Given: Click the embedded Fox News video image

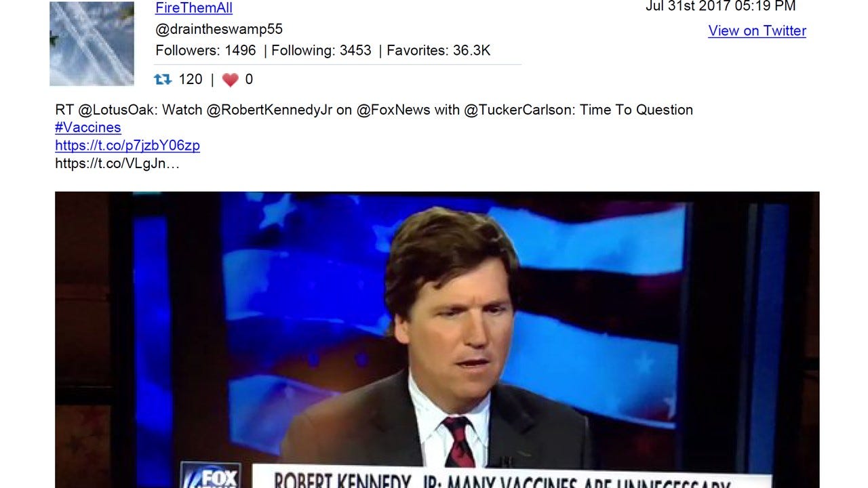Looking at the screenshot, I should point(437,340).
